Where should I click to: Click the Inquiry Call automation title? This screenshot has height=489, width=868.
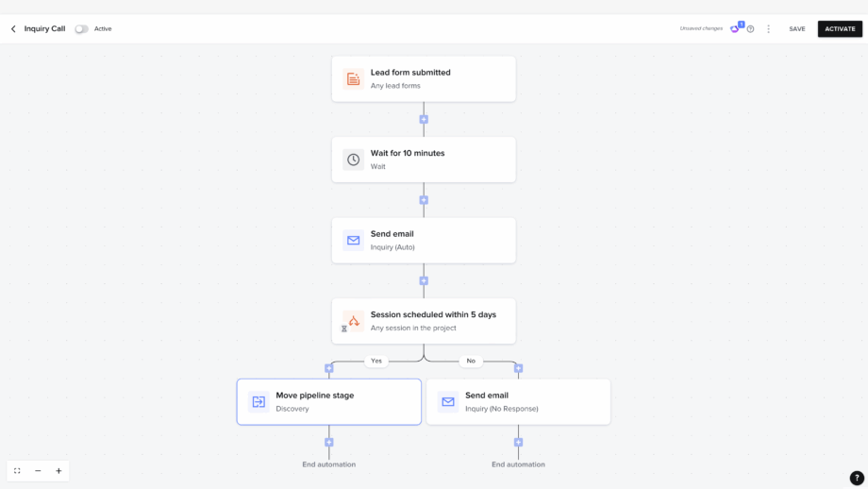[x=45, y=29]
